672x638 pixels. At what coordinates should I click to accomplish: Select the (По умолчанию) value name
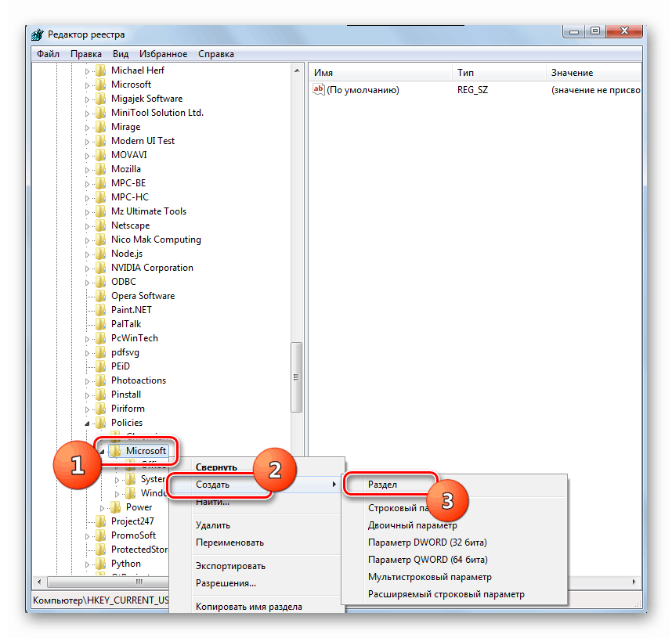click(363, 90)
